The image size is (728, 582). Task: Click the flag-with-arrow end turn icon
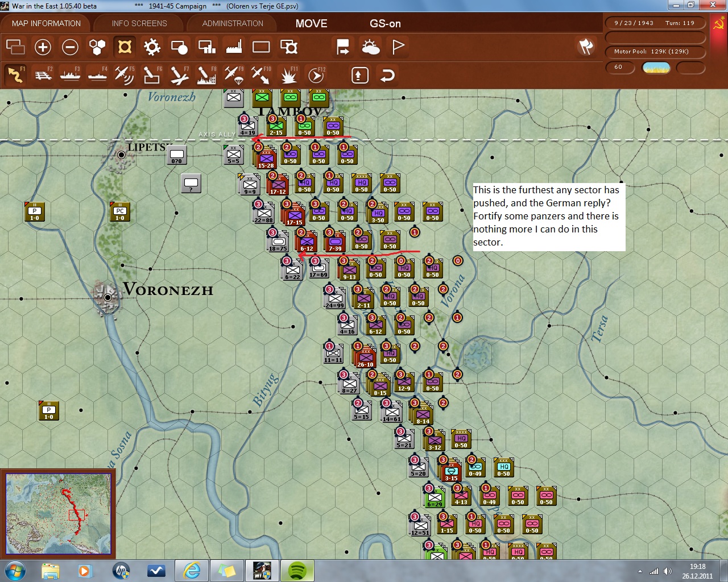343,47
